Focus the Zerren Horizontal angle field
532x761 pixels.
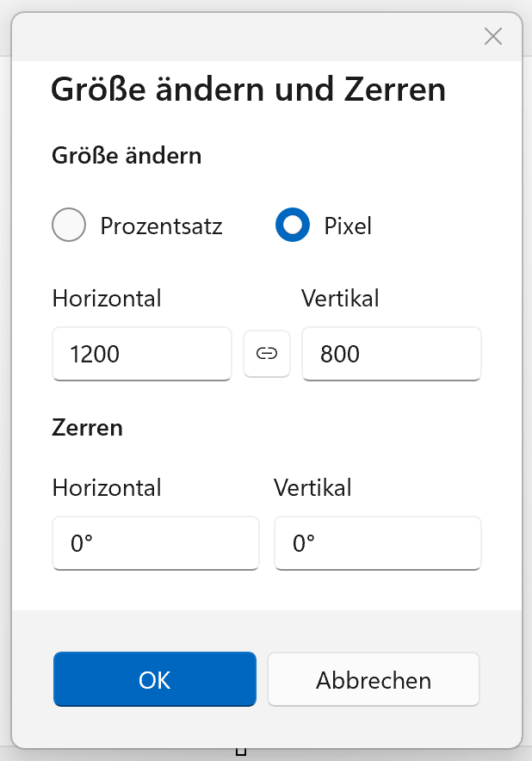pos(155,543)
